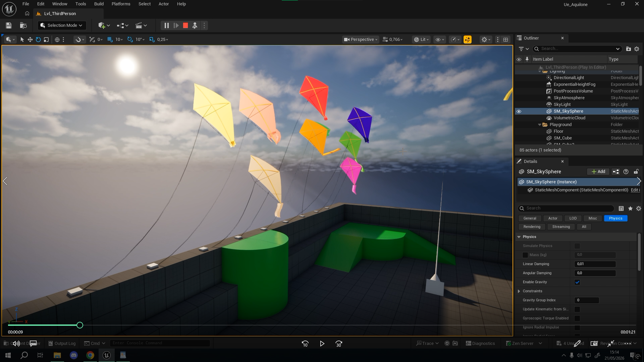Lock the Details panel selection

pos(636,172)
